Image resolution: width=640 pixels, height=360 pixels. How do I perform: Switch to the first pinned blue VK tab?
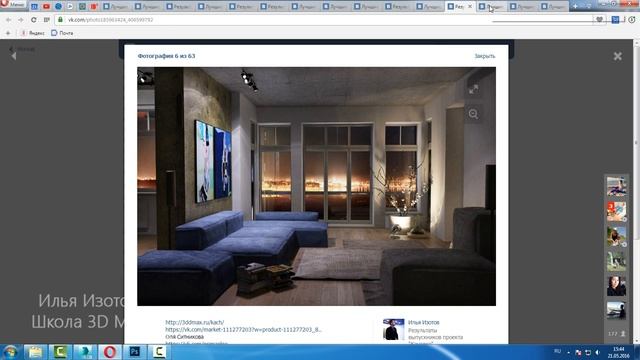[34, 7]
